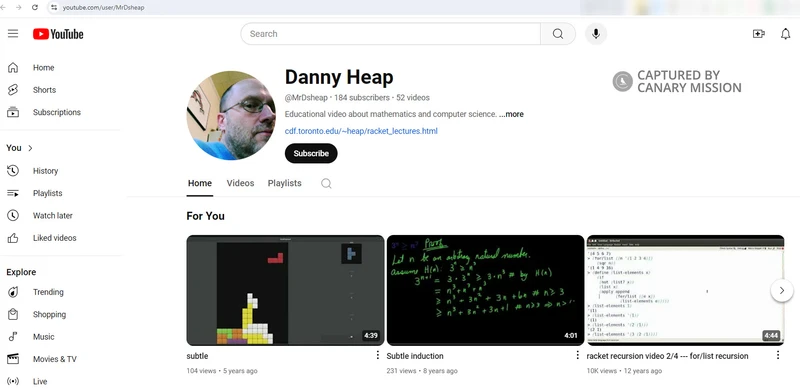Image resolution: width=800 pixels, height=389 pixels.
Task: Show next For You videos arrow
Action: tap(782, 290)
